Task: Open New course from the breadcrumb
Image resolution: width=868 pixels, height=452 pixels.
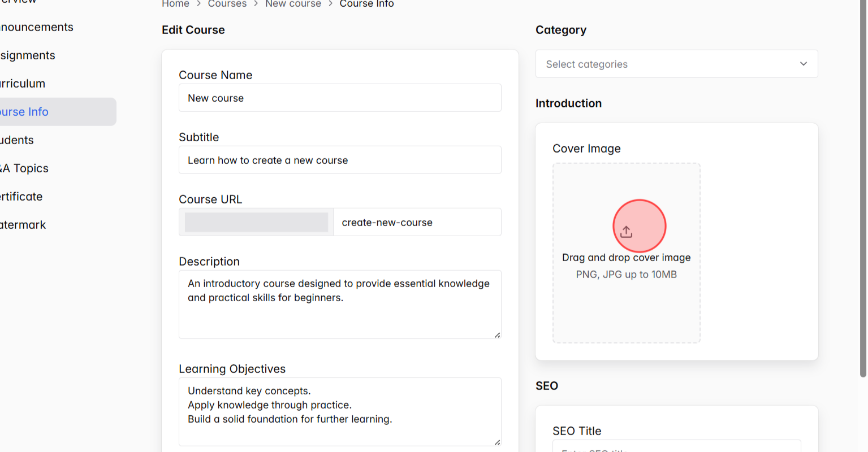Action: (x=293, y=4)
